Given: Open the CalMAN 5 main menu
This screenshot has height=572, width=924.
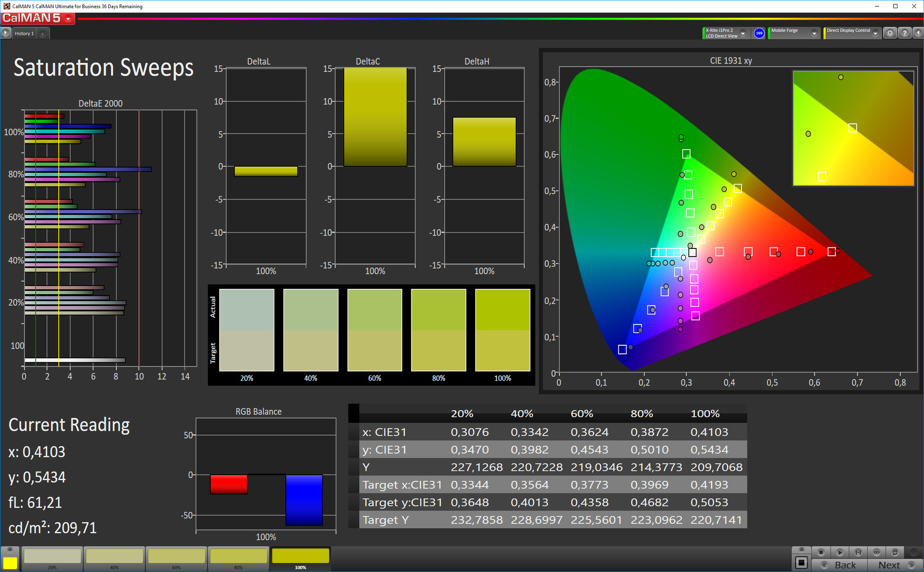Looking at the screenshot, I should tap(38, 18).
